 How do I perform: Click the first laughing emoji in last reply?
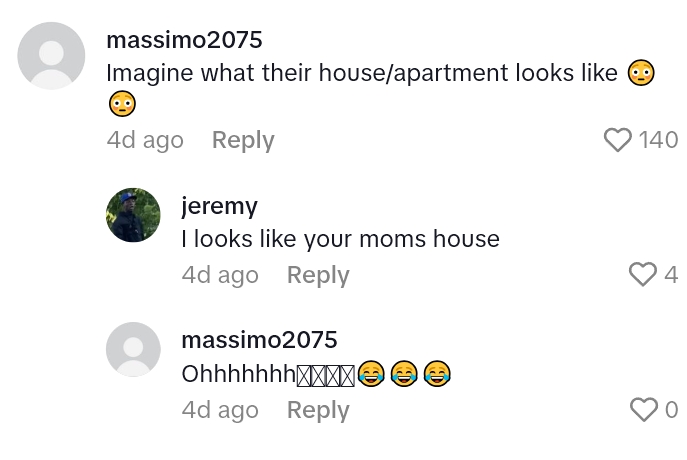371,374
